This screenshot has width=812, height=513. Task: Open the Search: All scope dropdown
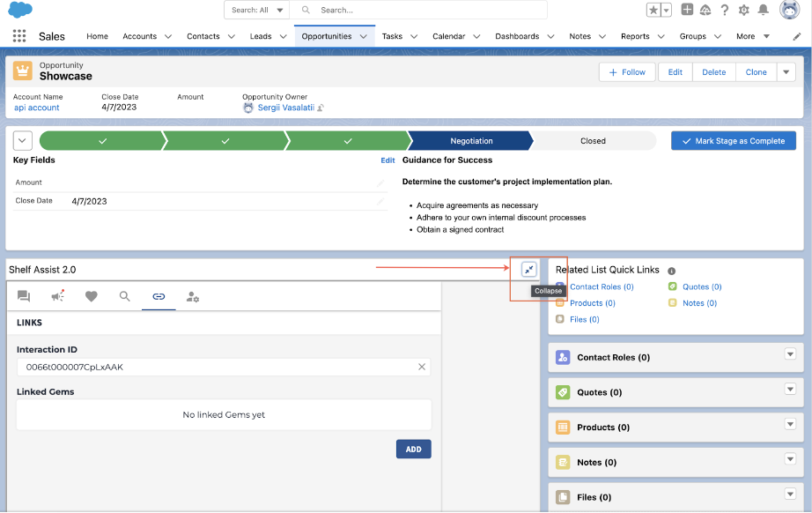coord(257,10)
